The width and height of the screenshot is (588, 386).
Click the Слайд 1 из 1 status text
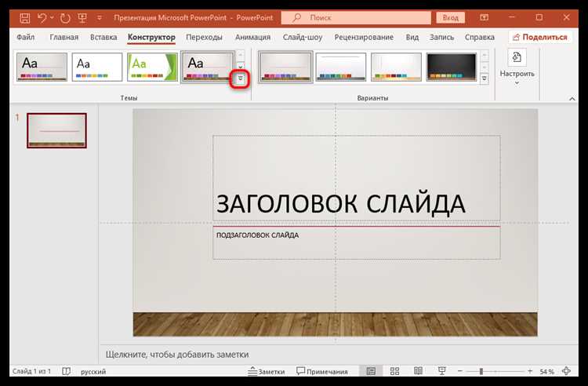click(31, 371)
